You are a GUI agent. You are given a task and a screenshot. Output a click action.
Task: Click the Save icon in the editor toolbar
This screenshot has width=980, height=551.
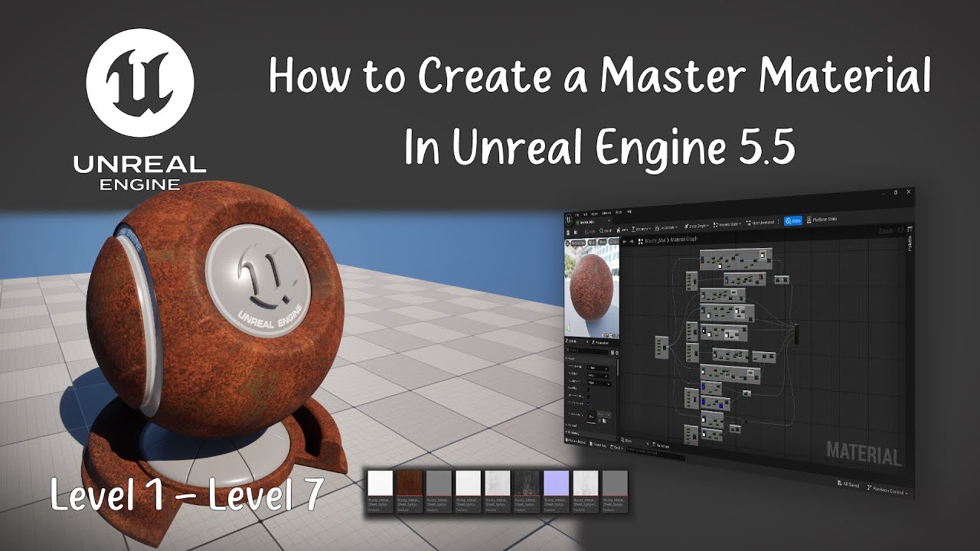[568, 233]
